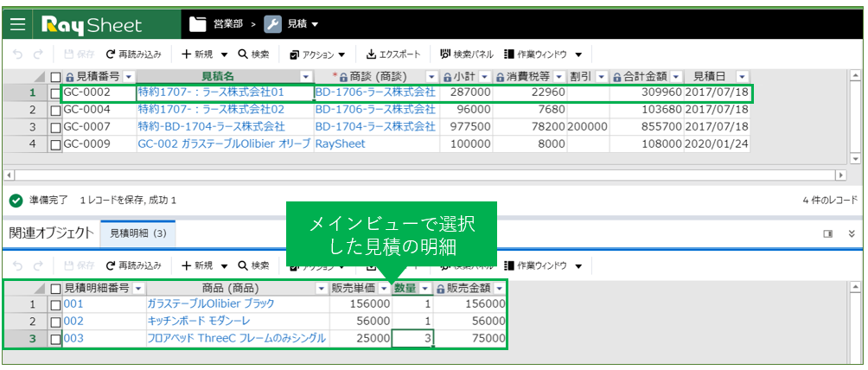This screenshot has height=370, width=868.
Task: Open 検索 in the 見積明細 panel toolbar
Action: 254,266
